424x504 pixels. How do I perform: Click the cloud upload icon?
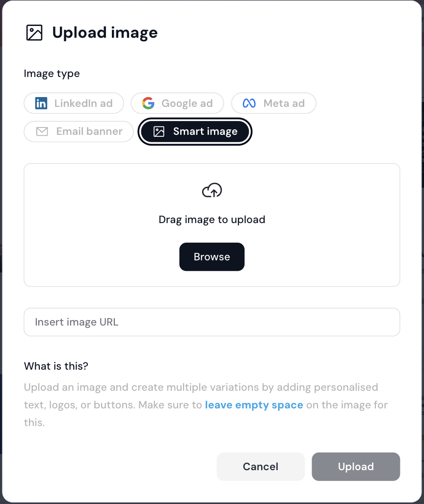[x=212, y=190]
